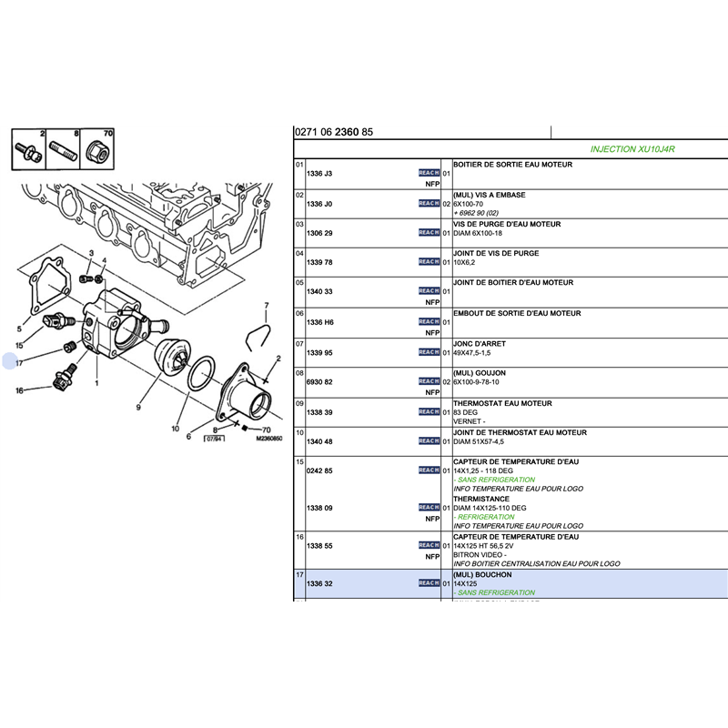Select callout 16 on the diagram
The height and width of the screenshot is (728, 728).
click(19, 390)
